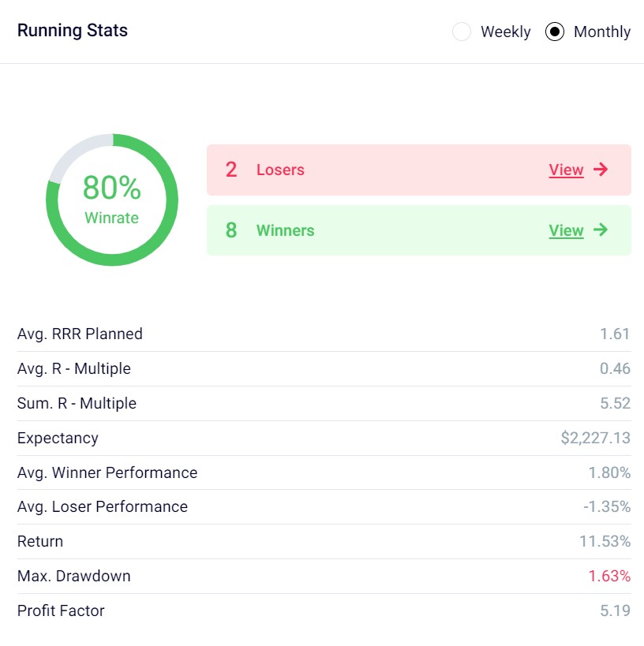This screenshot has height=646, width=644.
Task: Select the Monthly radio button
Action: click(555, 32)
